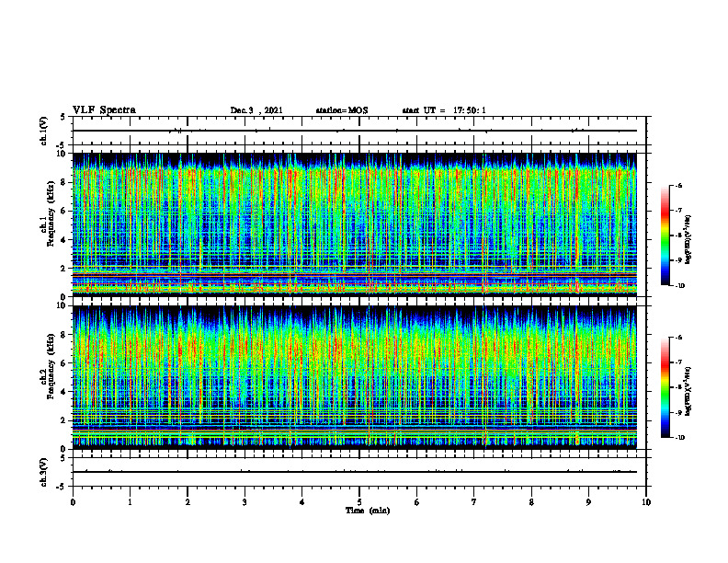
Task: Click the "ch.1(V)" waveform axis label
Action: tap(43, 131)
